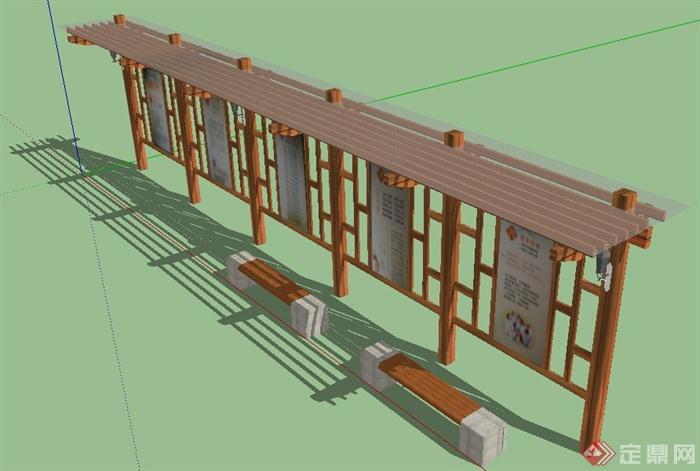Select the wooden seat of the left bench
The width and height of the screenshot is (700, 471).
pyautogui.click(x=273, y=281)
